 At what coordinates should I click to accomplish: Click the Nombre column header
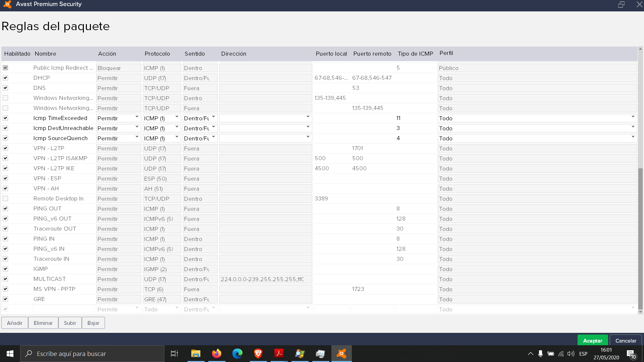46,54
